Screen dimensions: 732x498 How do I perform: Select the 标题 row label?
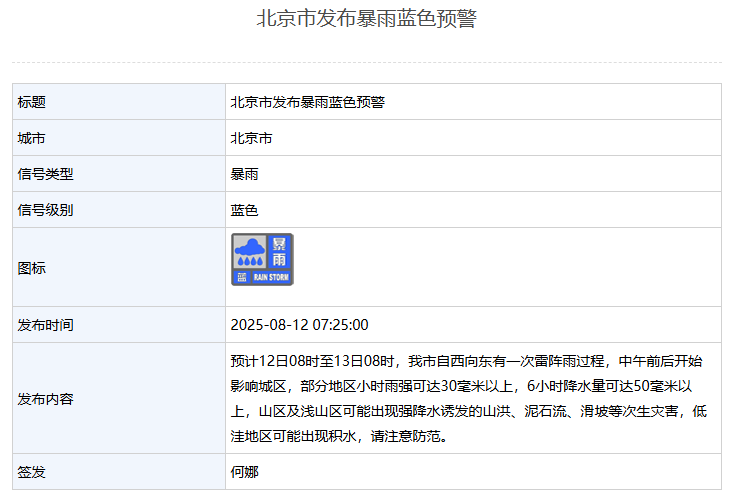[32, 102]
